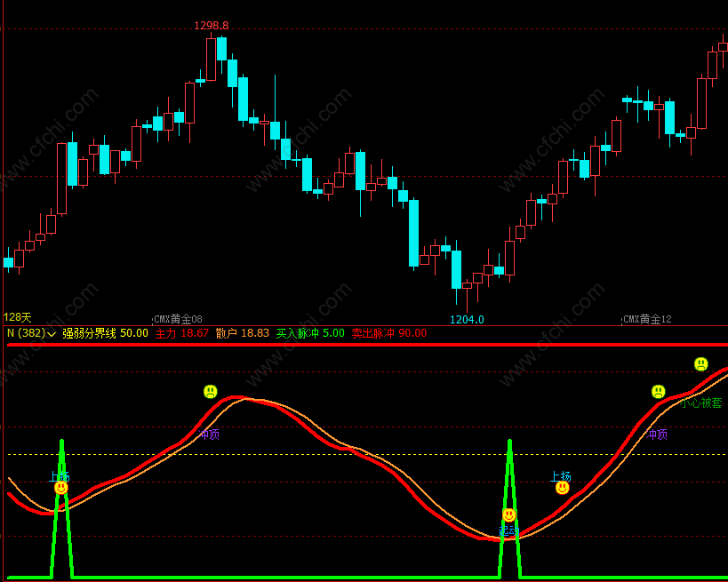The width and height of the screenshot is (728, 582).
Task: Select the 买入脉冲 5.00 indicator label
Action: pos(310,333)
